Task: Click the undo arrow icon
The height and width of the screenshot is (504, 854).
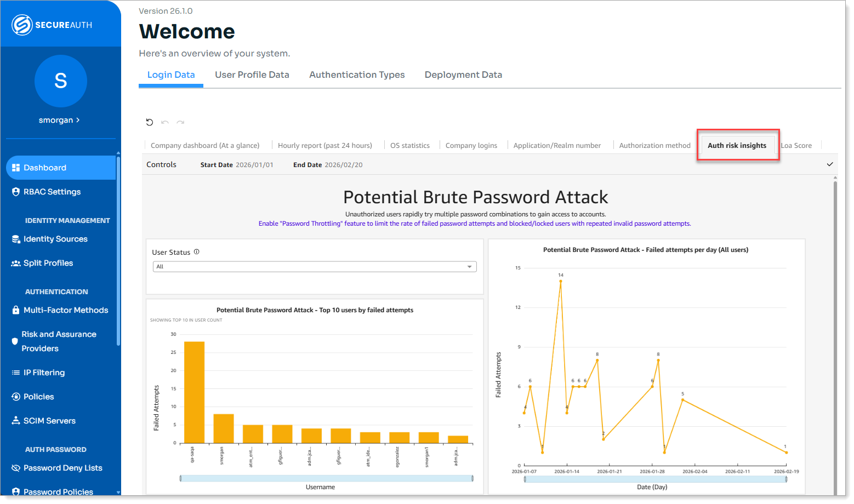Action: [165, 122]
